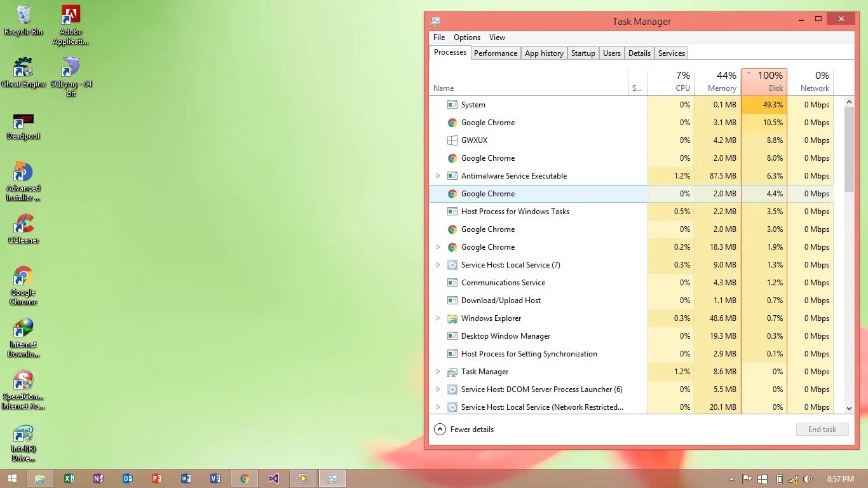This screenshot has width=868, height=488.
Task: Select the Cheat Engine desktop icon
Action: point(24,72)
